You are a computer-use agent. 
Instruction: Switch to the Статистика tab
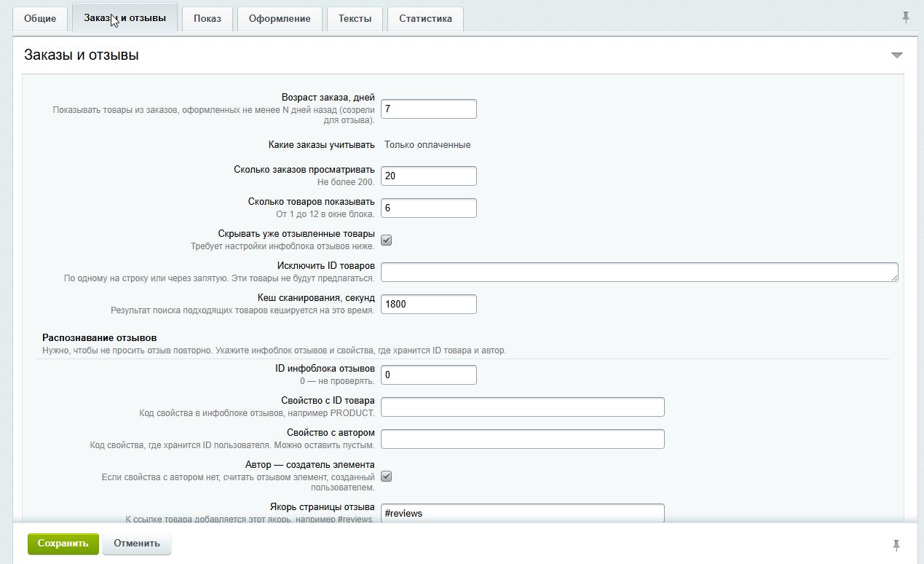tap(425, 19)
